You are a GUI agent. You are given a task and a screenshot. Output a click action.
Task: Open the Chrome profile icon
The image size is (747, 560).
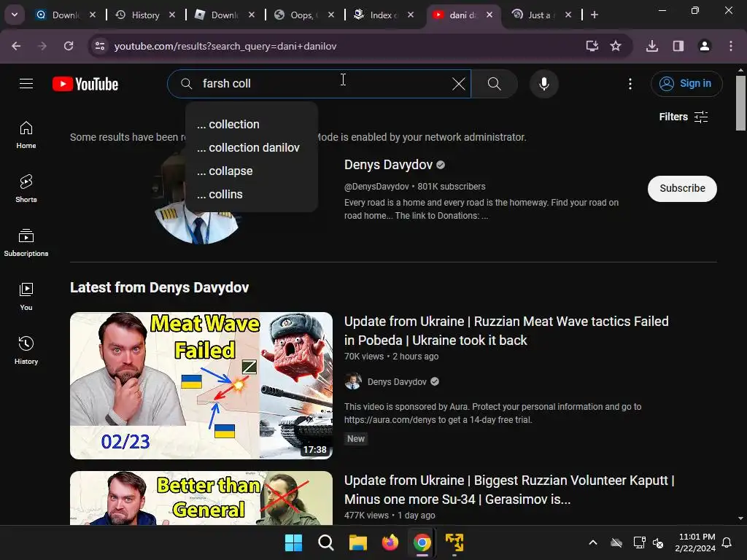(705, 46)
